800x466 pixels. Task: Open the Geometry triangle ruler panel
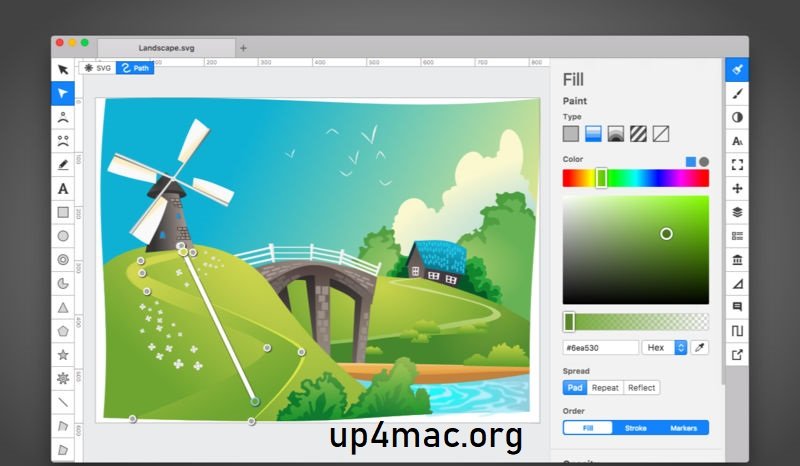[737, 284]
